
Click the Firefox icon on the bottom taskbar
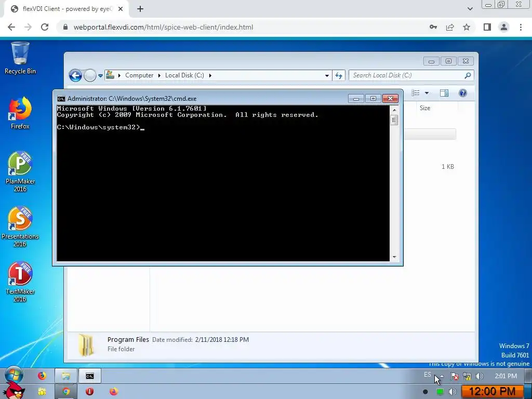[113, 392]
